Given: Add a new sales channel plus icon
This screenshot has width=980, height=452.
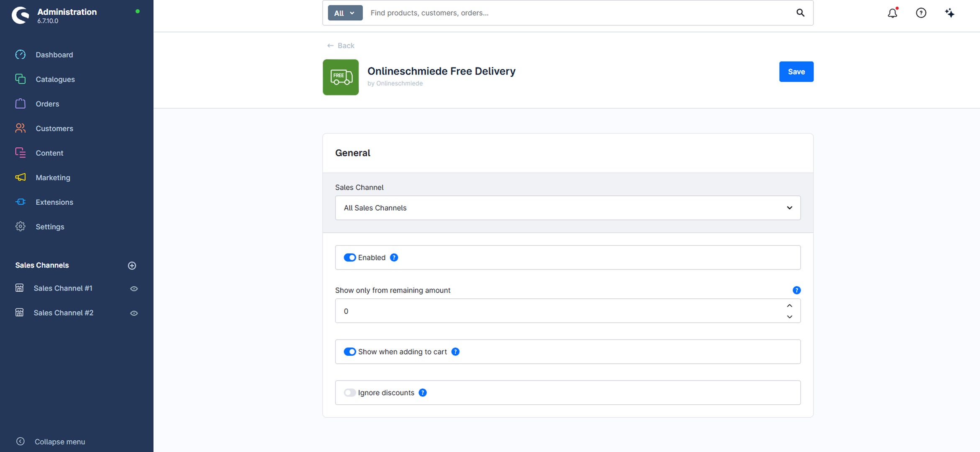Looking at the screenshot, I should coord(132,265).
